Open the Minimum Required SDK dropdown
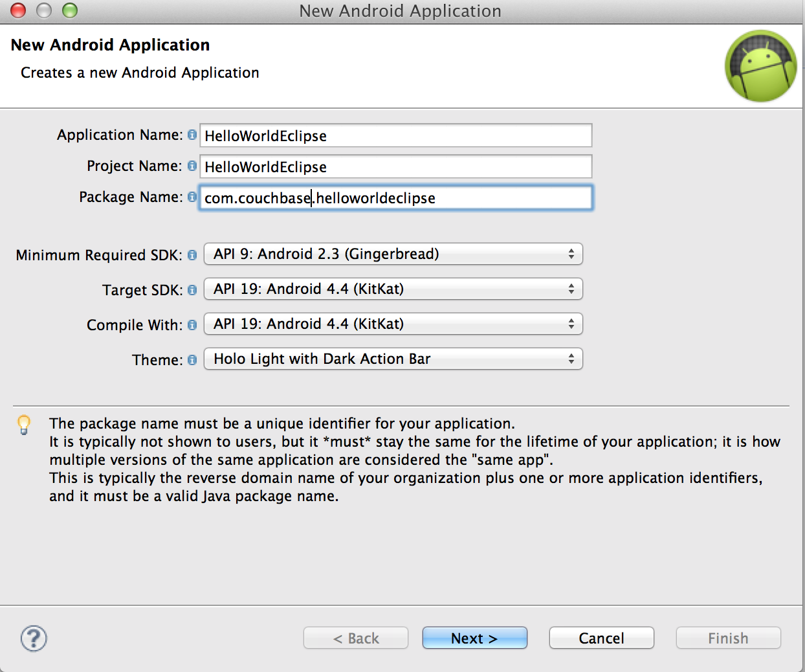This screenshot has height=672, width=805. click(x=393, y=254)
